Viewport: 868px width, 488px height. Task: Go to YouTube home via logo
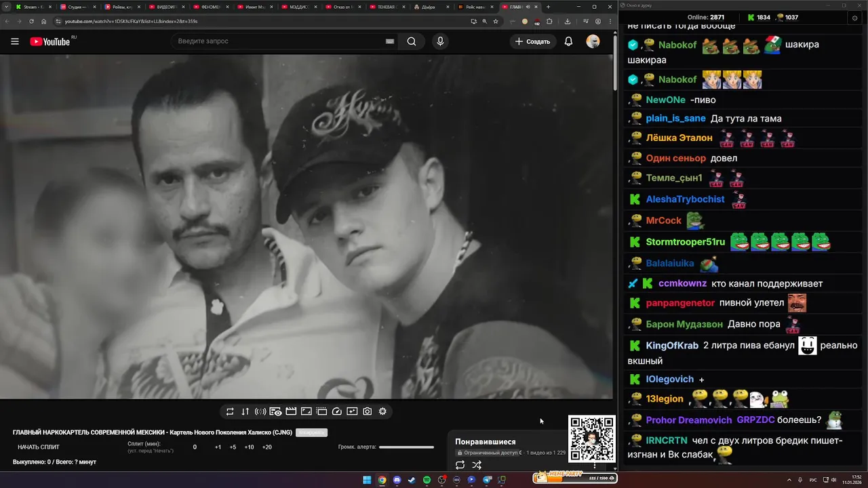click(x=50, y=41)
